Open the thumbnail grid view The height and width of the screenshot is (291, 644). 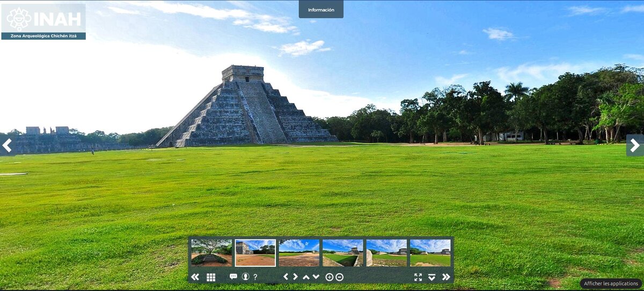click(x=211, y=277)
